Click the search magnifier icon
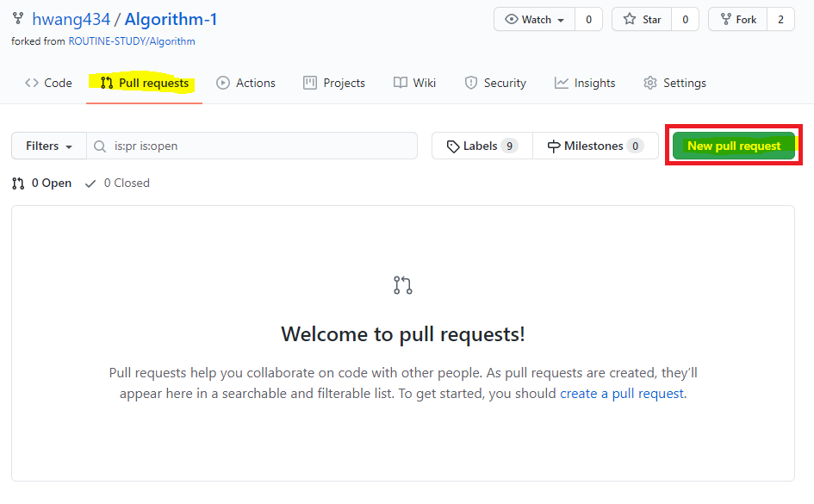 [x=100, y=146]
